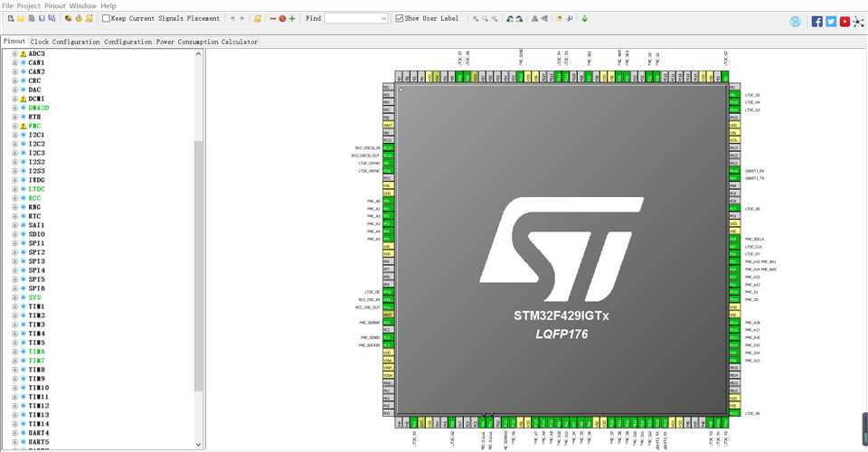Image resolution: width=868 pixels, height=452 pixels.
Task: Click peripheral tree scrollbar down arrow
Action: click(x=198, y=444)
